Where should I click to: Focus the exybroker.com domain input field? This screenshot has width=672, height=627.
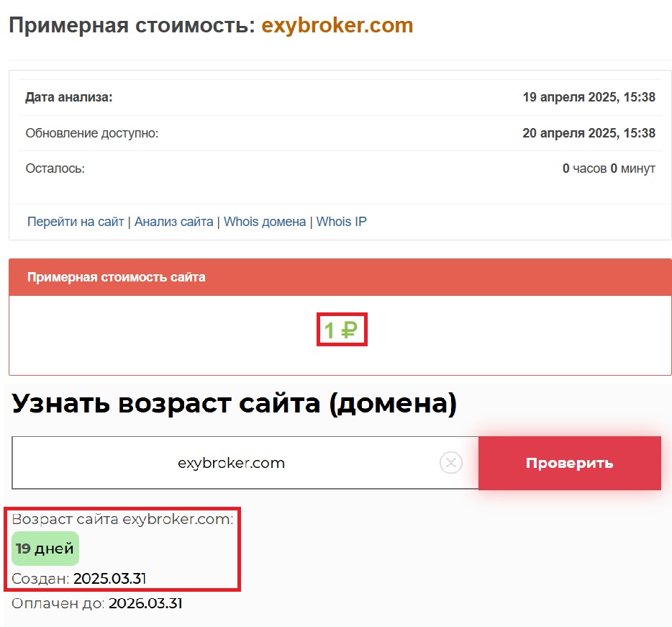coord(231,463)
